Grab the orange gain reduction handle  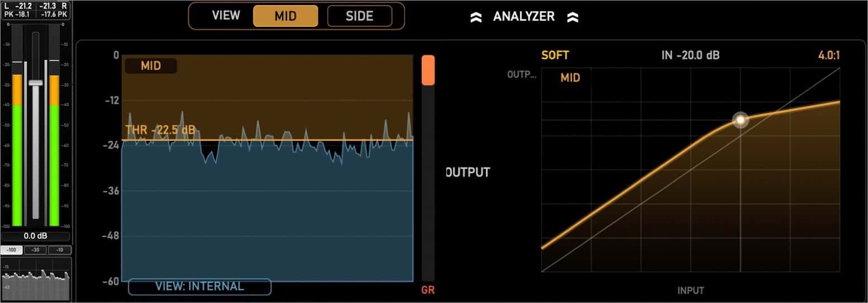click(x=428, y=70)
